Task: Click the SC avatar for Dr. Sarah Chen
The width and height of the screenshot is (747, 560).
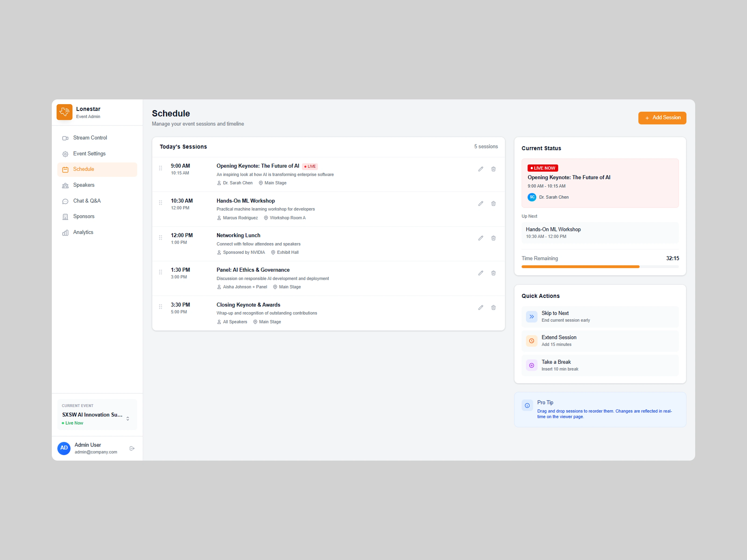Action: (532, 197)
